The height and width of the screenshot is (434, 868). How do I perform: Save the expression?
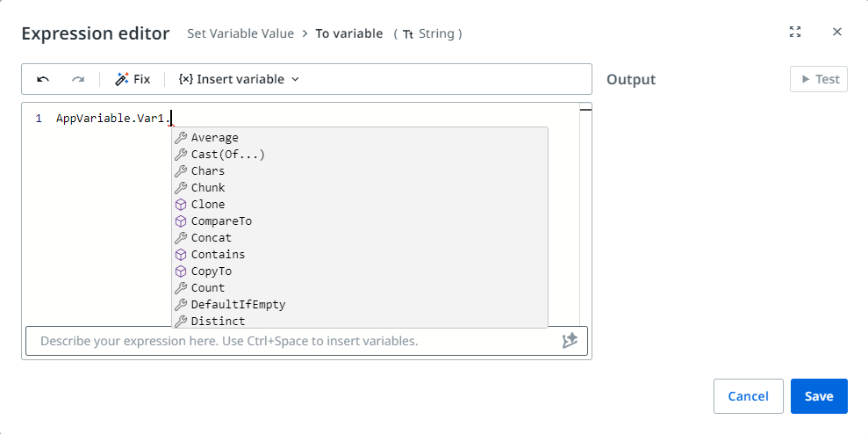tap(818, 396)
